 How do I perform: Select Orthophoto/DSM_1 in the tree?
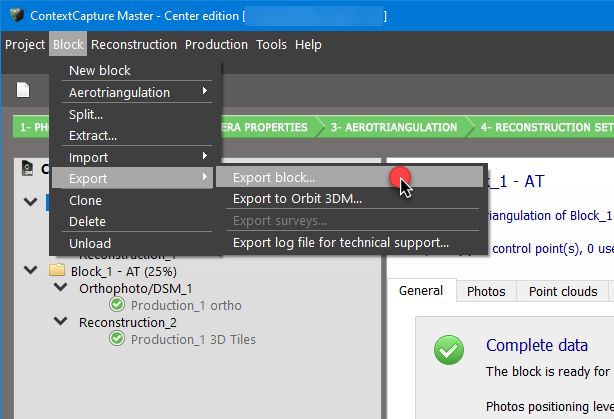(x=136, y=289)
